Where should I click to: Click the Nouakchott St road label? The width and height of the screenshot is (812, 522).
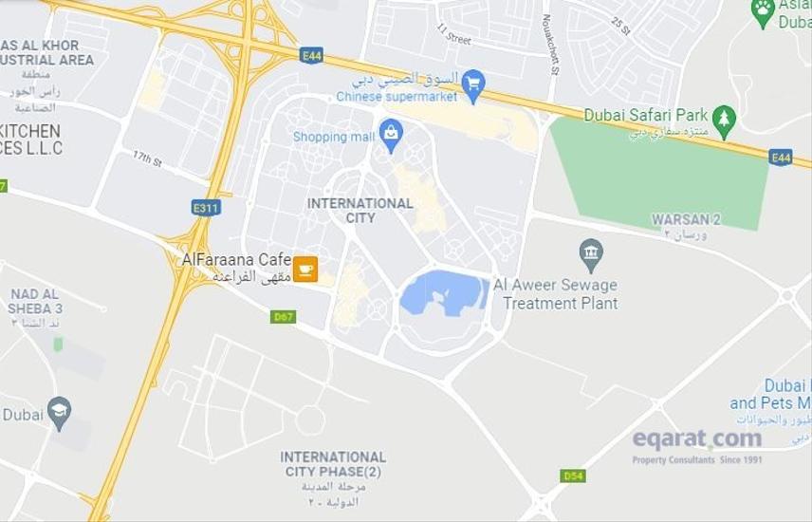(x=550, y=45)
